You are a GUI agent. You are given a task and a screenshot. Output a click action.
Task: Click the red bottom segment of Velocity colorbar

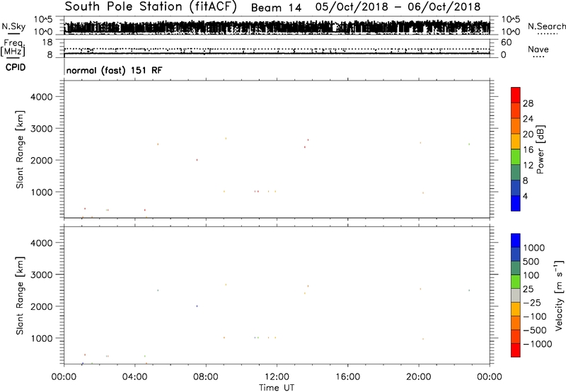(x=516, y=350)
